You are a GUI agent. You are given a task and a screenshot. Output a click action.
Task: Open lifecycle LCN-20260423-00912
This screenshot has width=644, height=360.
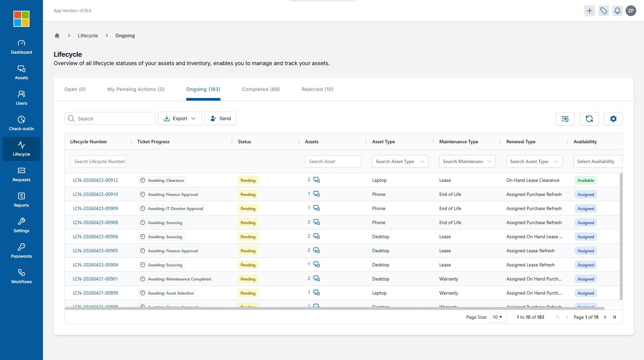95,180
